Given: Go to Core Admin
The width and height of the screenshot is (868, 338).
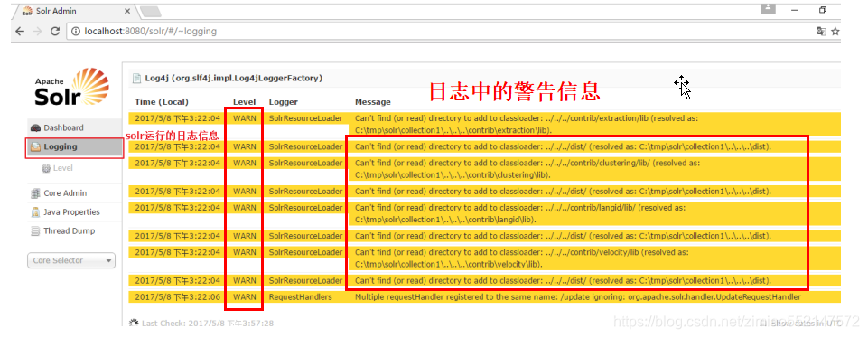Looking at the screenshot, I should (x=74, y=193).
